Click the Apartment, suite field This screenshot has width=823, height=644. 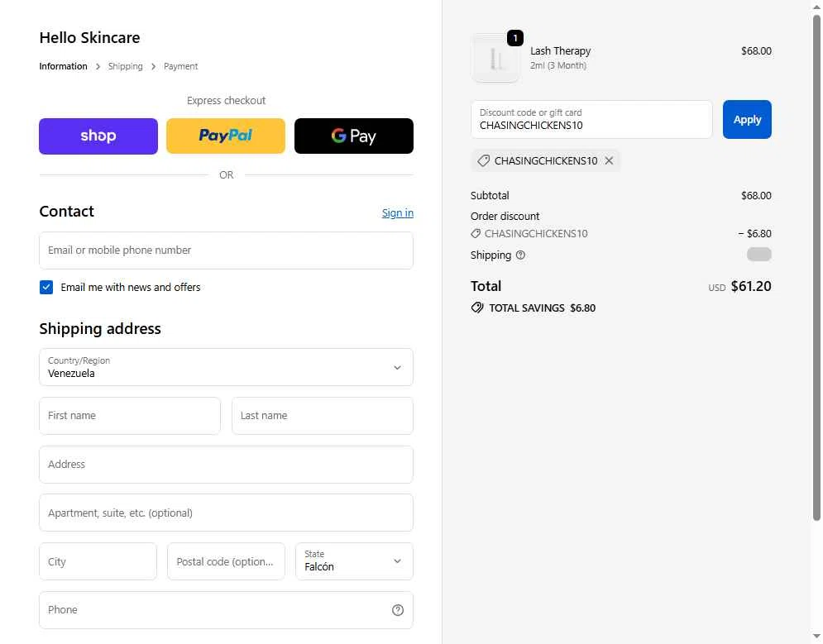pos(226,513)
